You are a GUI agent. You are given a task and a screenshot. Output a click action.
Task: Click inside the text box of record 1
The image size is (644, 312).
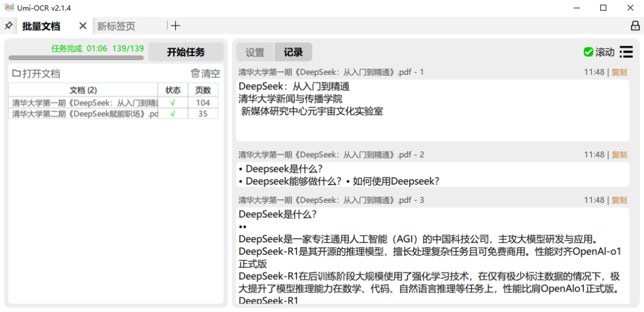432,111
